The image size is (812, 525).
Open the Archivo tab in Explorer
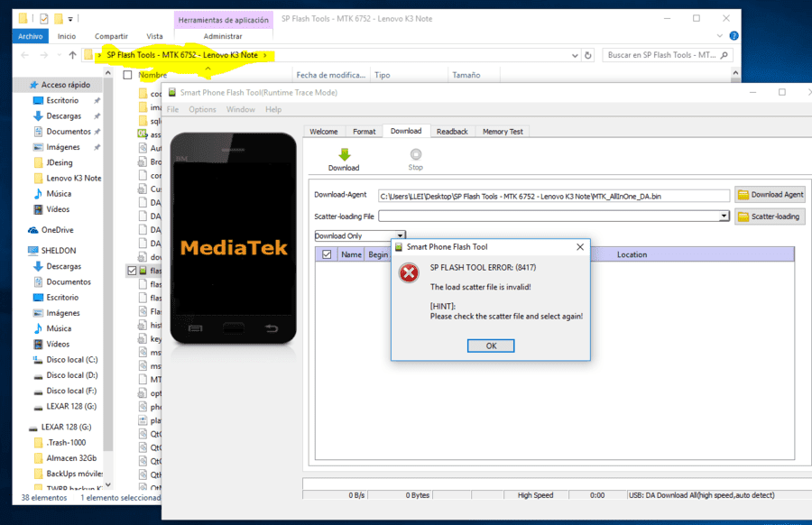[31, 36]
